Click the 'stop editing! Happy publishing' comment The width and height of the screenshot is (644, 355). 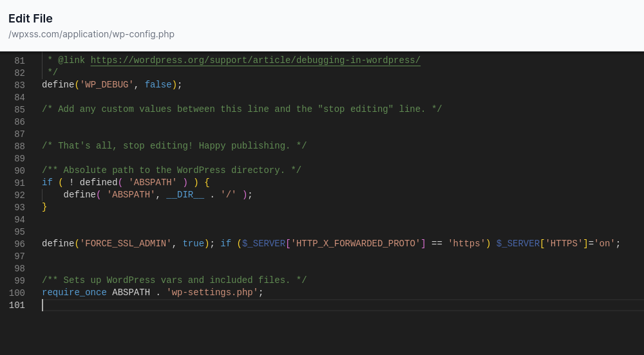[x=174, y=146]
